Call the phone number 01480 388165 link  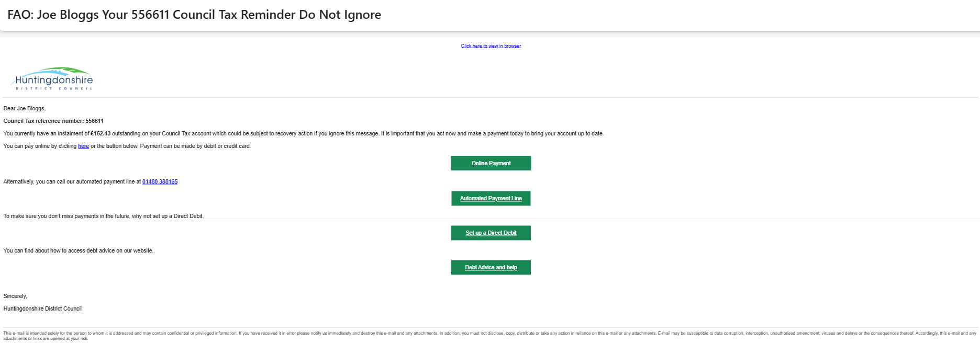(160, 182)
